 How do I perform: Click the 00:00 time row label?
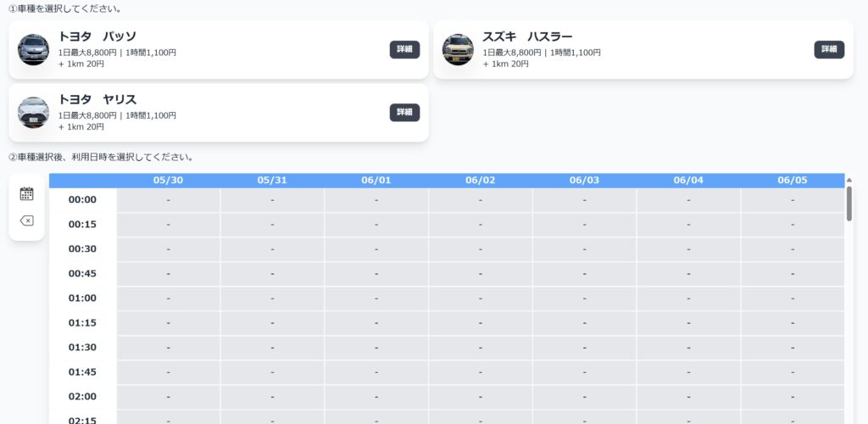pyautogui.click(x=82, y=200)
